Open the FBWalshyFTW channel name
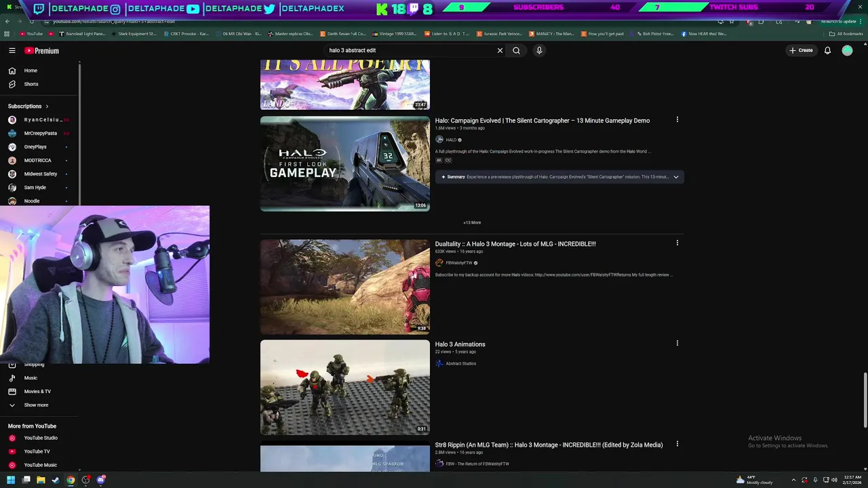 pos(458,263)
